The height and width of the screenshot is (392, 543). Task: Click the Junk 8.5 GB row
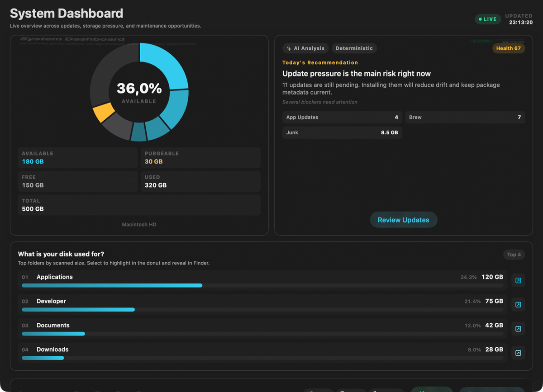point(342,132)
